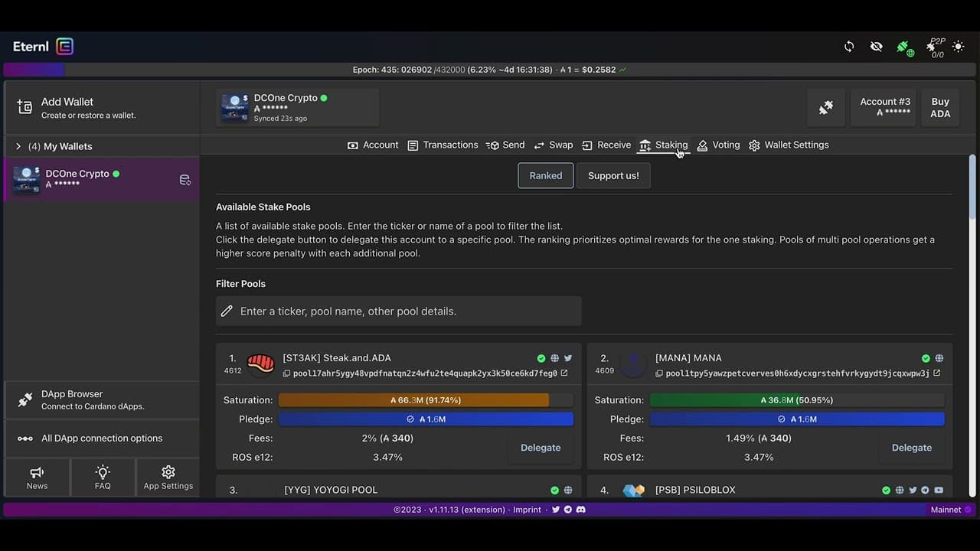Open the YOYOGI POOL website globe icon
Viewport: 980px width, 551px height.
(568, 491)
